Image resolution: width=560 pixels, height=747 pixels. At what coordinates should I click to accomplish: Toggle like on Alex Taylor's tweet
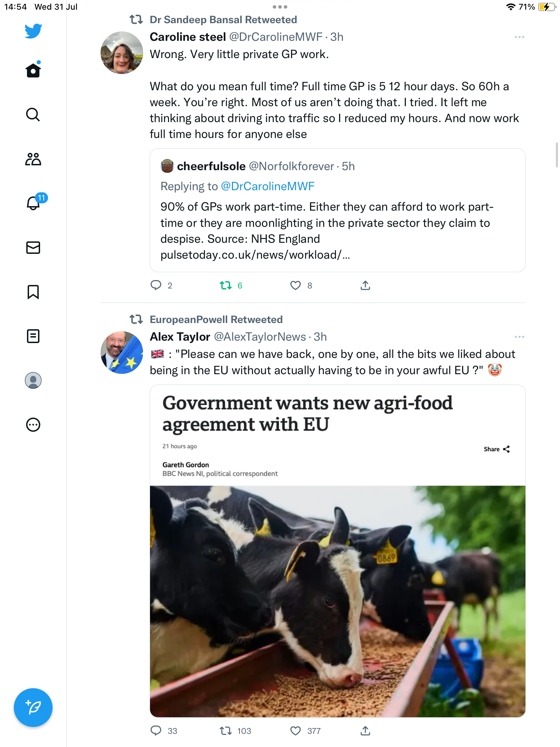pyautogui.click(x=296, y=731)
